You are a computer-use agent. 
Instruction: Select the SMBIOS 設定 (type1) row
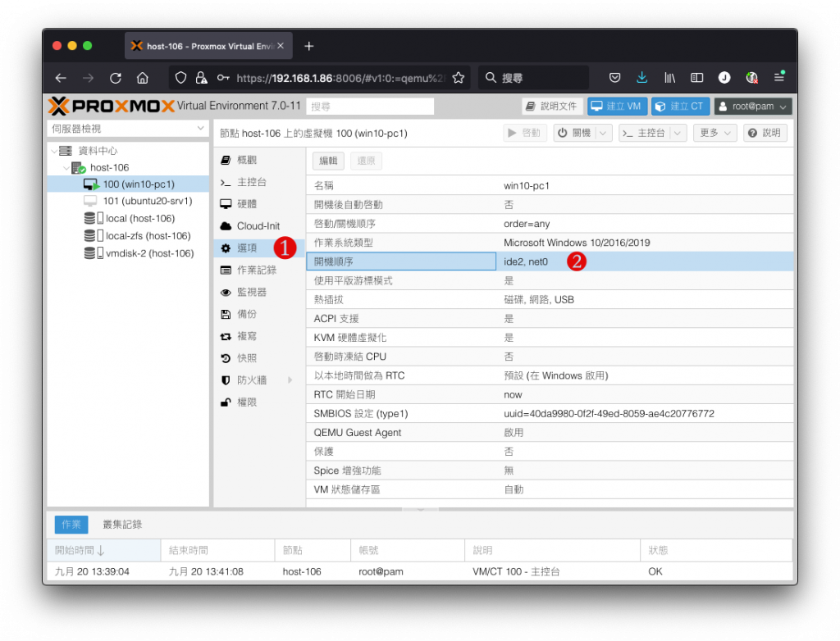click(x=550, y=414)
